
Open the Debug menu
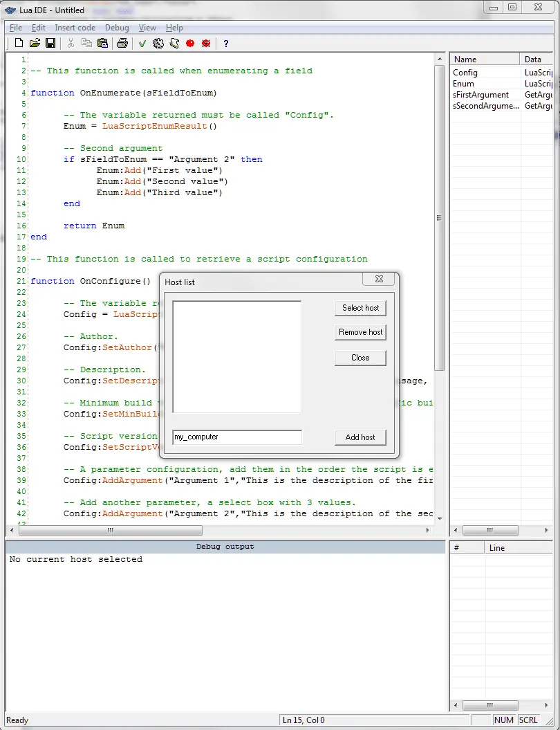click(x=117, y=28)
